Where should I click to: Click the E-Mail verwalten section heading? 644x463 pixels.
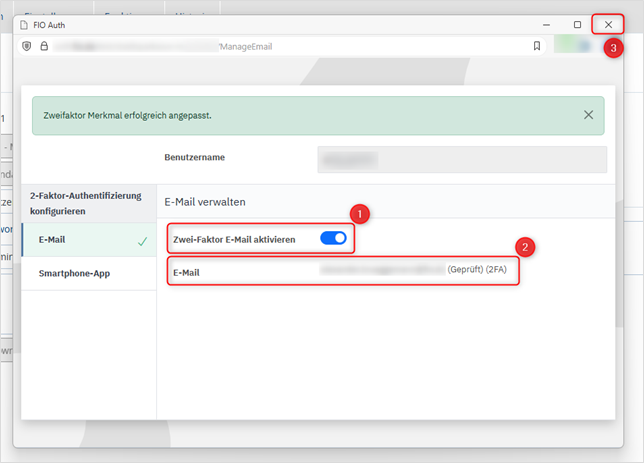(205, 201)
